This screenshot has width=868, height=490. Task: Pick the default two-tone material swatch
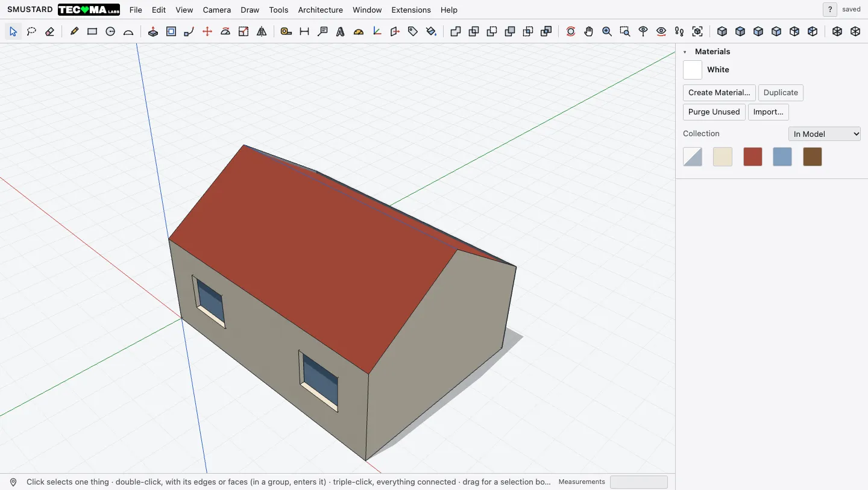click(693, 157)
